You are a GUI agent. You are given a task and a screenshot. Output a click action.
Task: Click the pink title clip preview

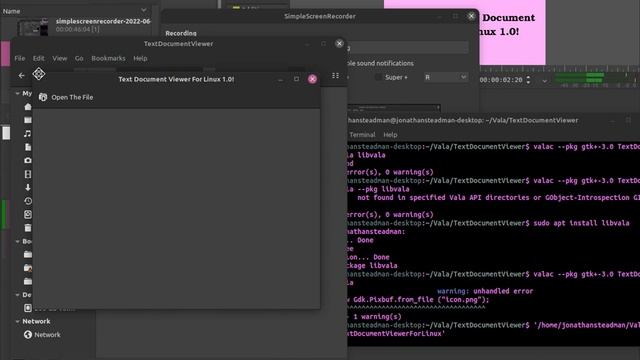pos(512,33)
